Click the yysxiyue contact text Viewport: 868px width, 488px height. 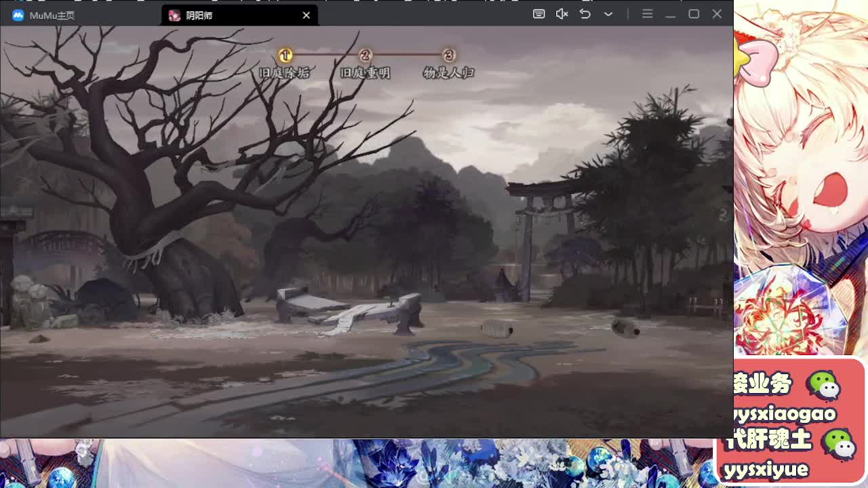point(770,468)
